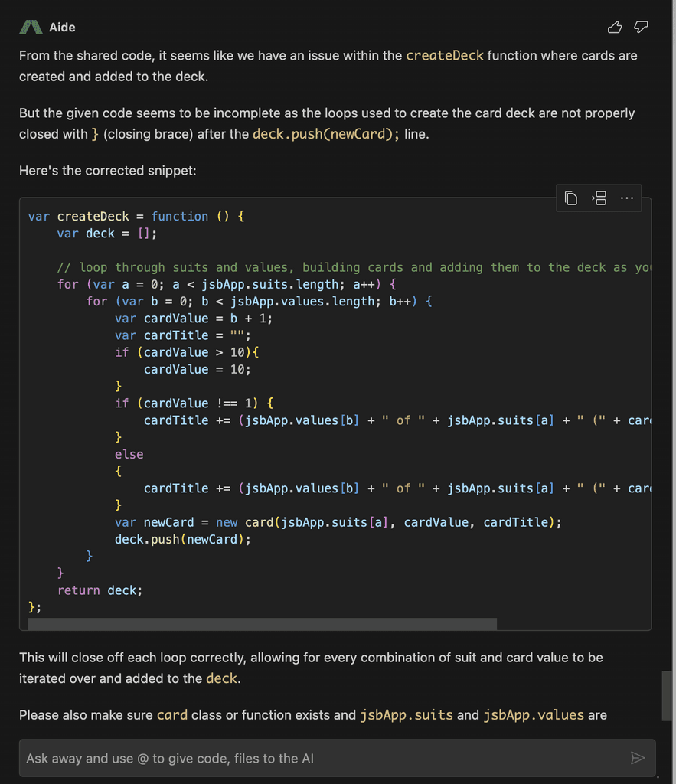Click the horizontal scrollbar under the code block
Image resolution: width=676 pixels, height=784 pixels.
260,624
